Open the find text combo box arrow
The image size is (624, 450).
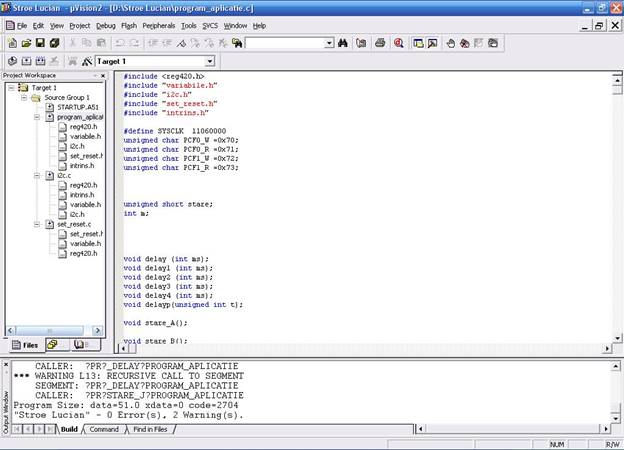[x=329, y=43]
